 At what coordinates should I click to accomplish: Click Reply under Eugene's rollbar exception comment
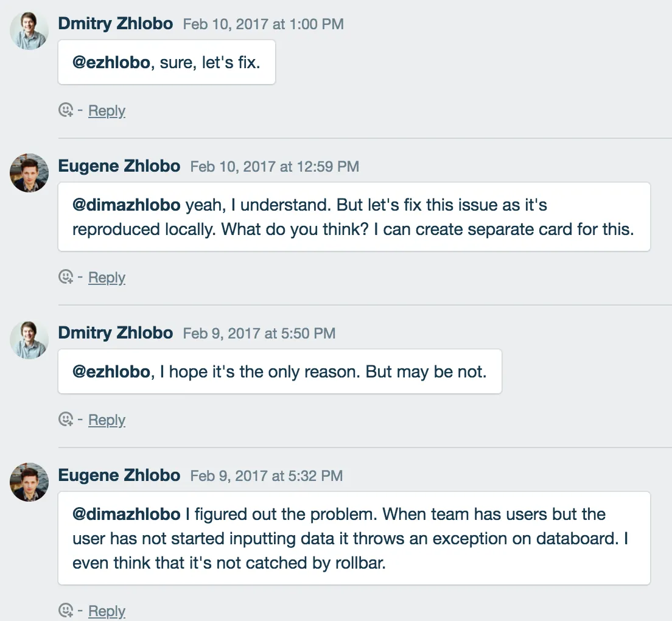(x=107, y=611)
